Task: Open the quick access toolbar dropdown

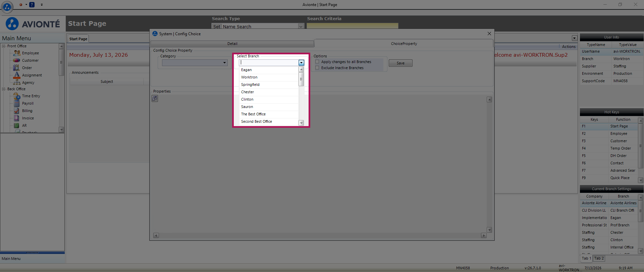Action: 42,5
